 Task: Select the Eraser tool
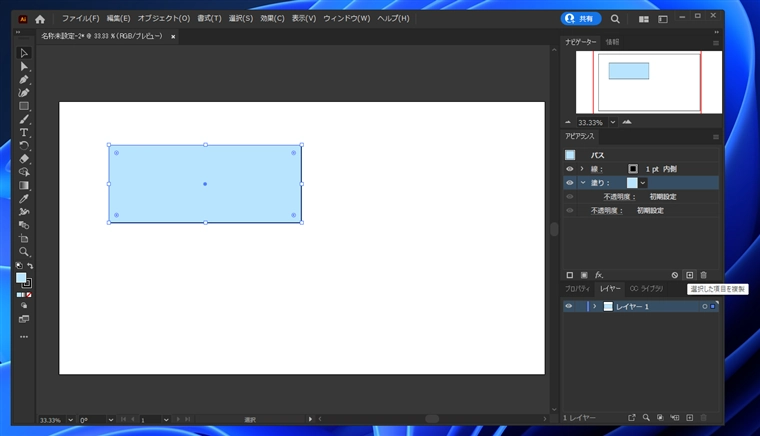(24, 159)
